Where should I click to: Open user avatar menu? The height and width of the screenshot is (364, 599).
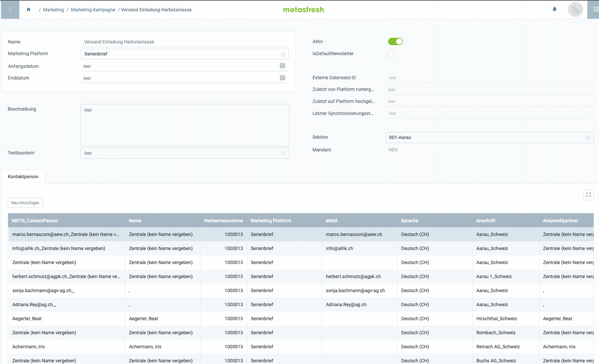(x=575, y=9)
